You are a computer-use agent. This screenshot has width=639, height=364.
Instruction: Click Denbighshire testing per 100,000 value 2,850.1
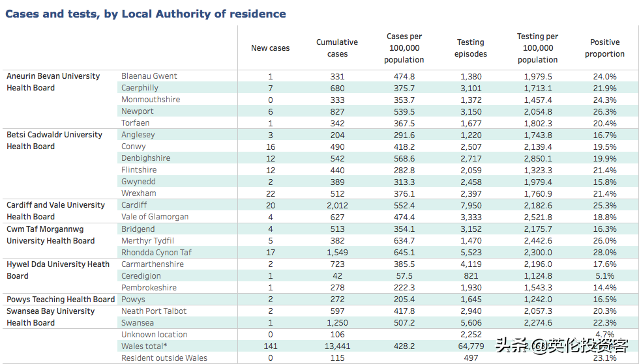point(538,158)
